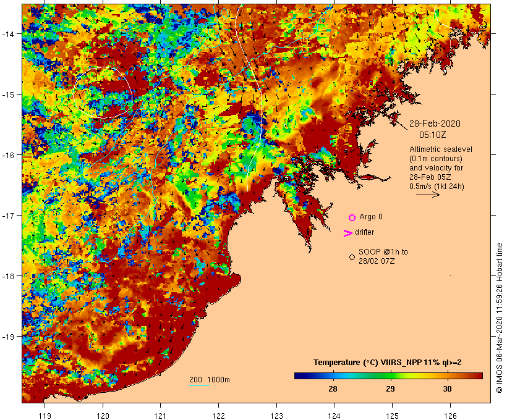The width and height of the screenshot is (507, 420).
Task: Click the cyan 200m depth contour legend line
Action: coord(200,385)
